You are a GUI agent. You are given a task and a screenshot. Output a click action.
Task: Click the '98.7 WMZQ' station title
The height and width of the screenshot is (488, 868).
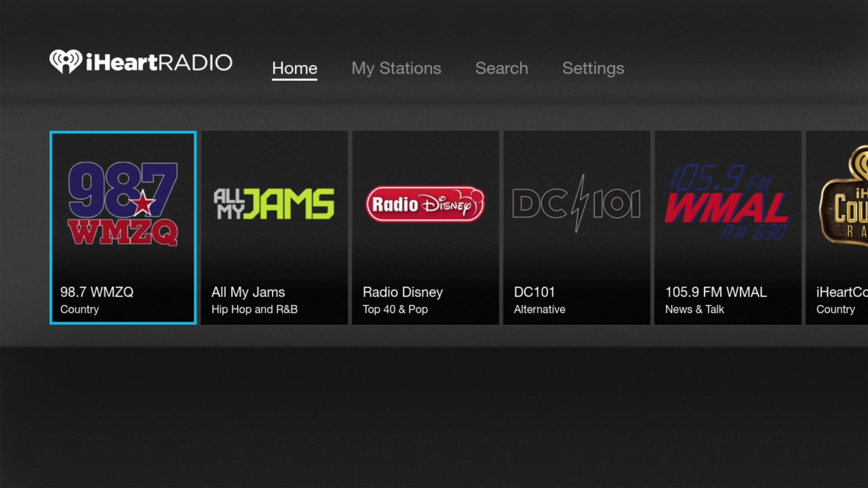[97, 292]
